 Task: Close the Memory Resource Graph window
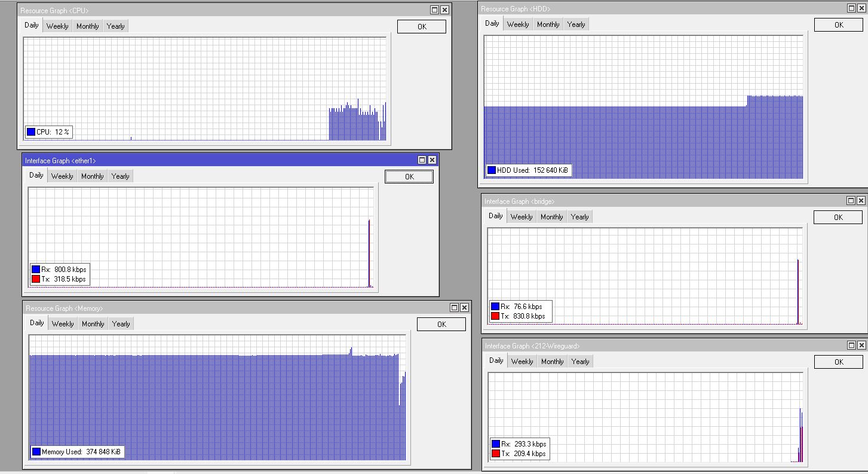point(464,308)
